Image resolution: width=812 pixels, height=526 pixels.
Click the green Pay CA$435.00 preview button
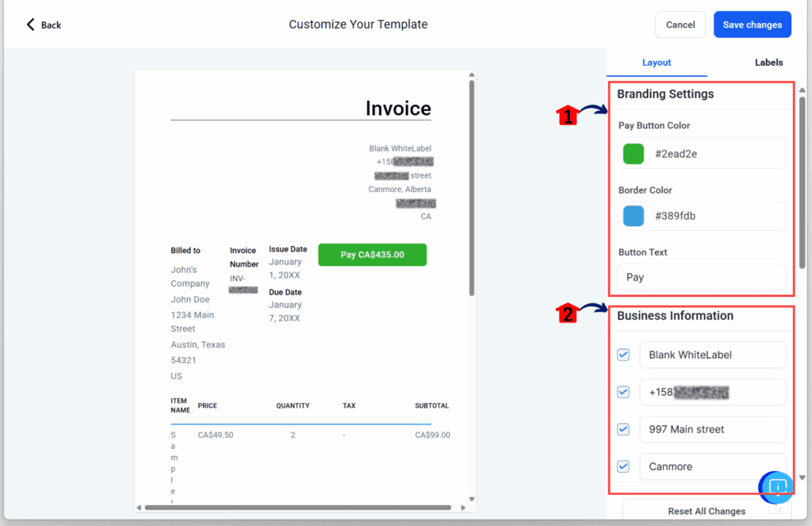pos(372,255)
